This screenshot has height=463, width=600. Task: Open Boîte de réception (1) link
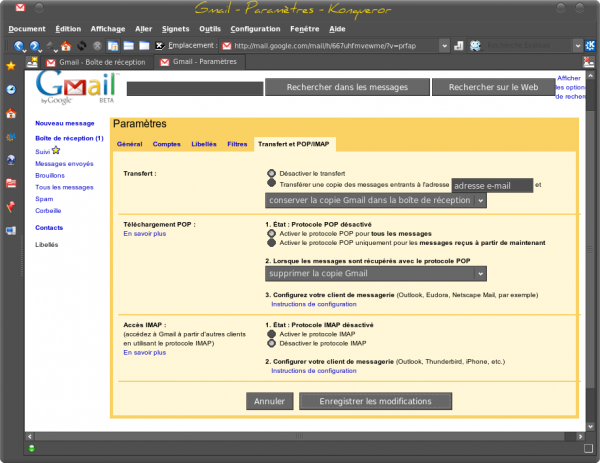[69, 138]
